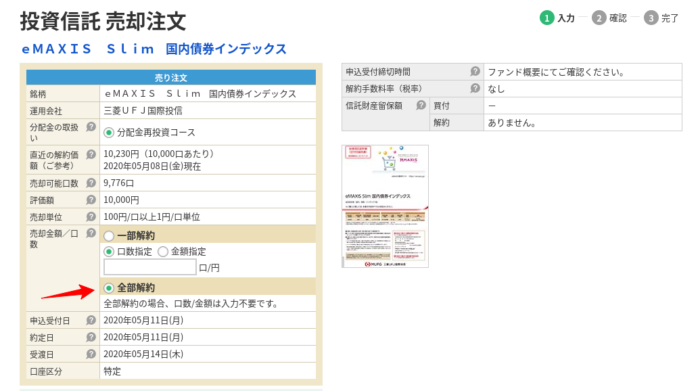Click help icon next to 売却単位
700x391 pixels.
point(91,216)
